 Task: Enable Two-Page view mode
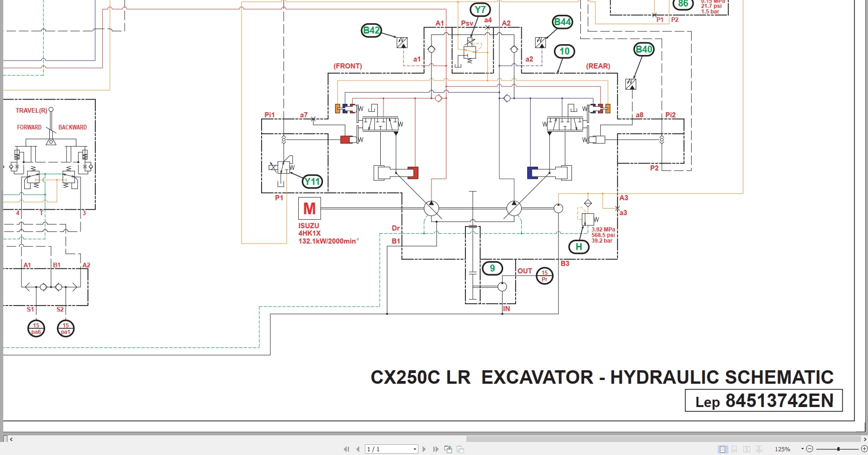point(747,448)
